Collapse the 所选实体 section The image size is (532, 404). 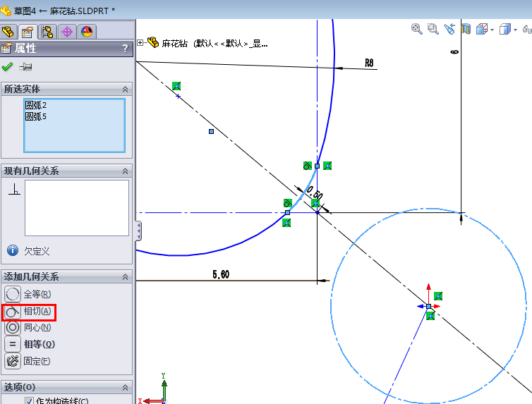[125, 90]
